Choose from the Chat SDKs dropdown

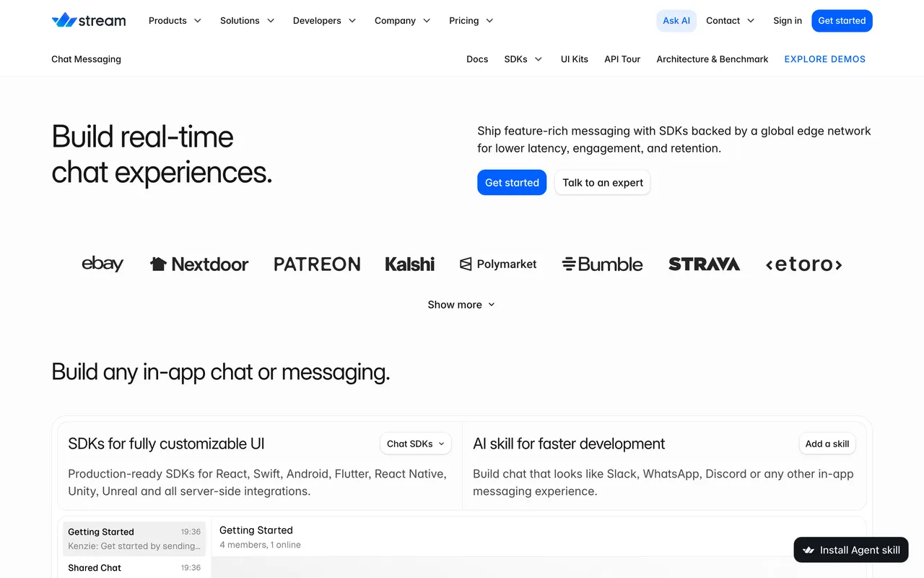point(416,444)
